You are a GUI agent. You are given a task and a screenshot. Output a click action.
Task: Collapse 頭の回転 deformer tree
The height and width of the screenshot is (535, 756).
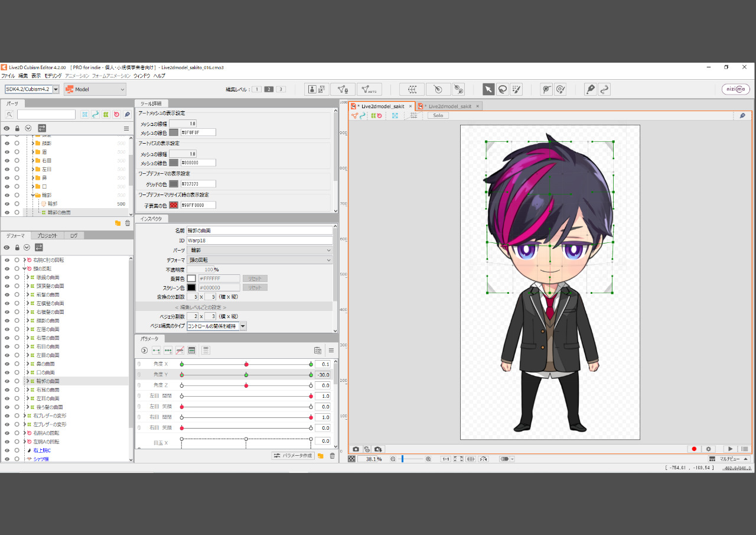click(24, 268)
